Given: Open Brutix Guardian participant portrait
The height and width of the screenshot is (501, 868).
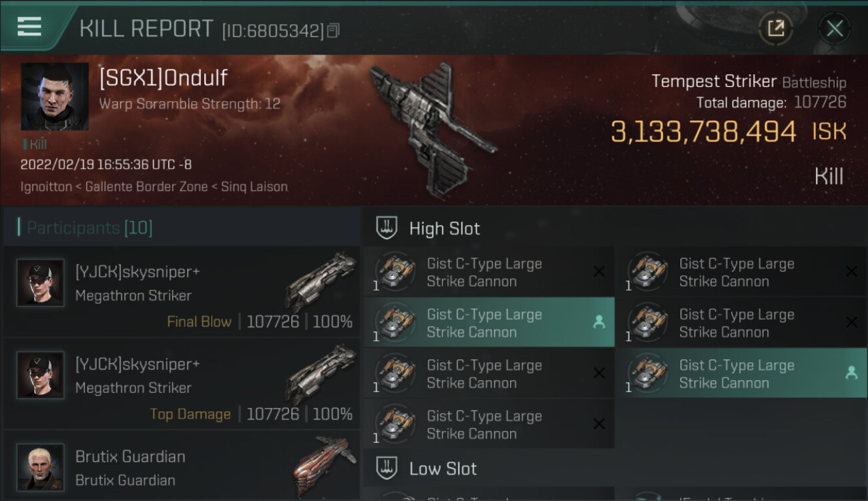Looking at the screenshot, I should tap(41, 467).
